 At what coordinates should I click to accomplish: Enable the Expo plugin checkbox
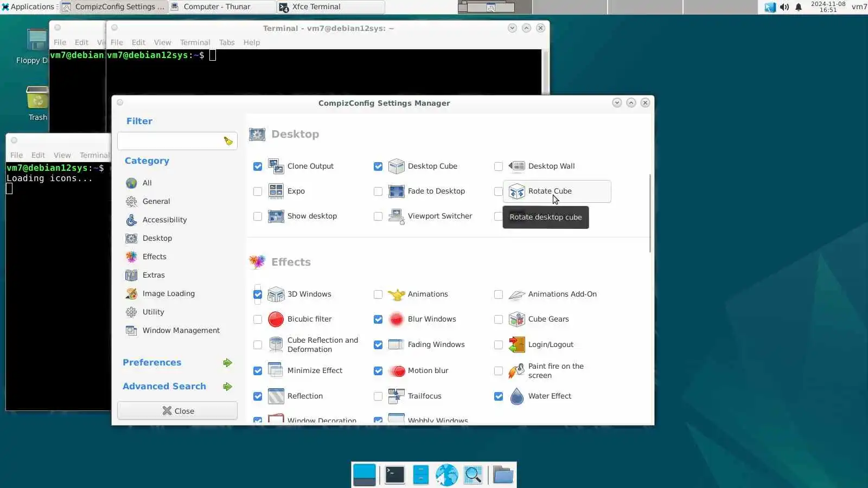(x=258, y=191)
